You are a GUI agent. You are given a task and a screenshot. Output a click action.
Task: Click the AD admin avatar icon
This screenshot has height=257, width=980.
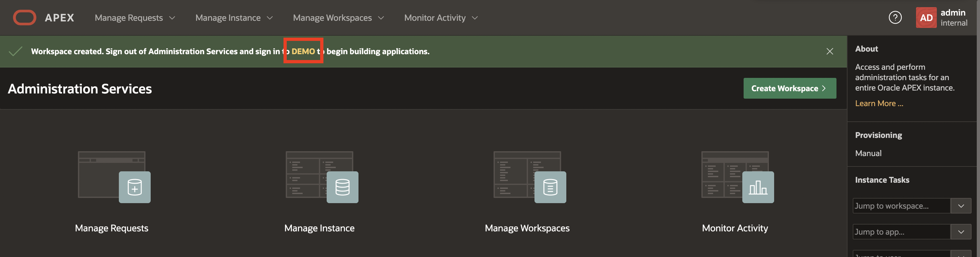[925, 18]
